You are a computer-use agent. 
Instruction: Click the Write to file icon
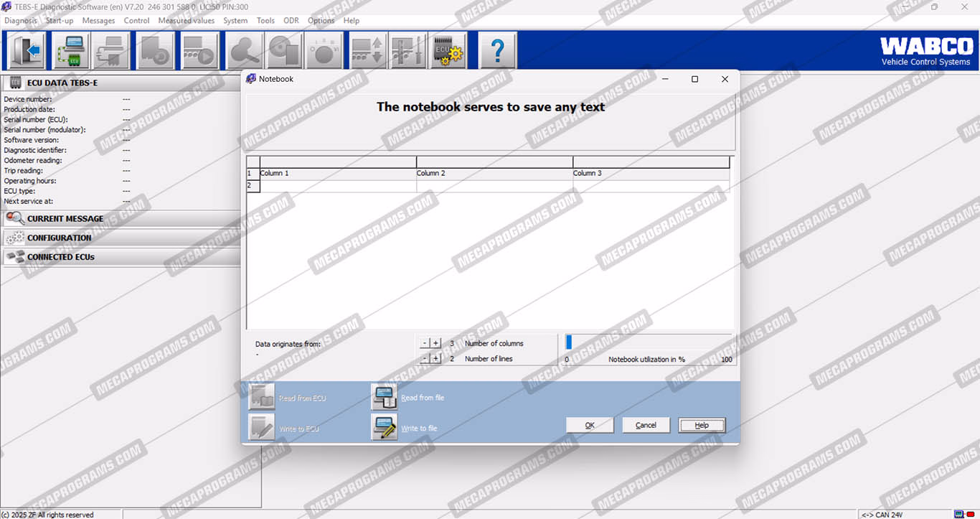click(384, 428)
